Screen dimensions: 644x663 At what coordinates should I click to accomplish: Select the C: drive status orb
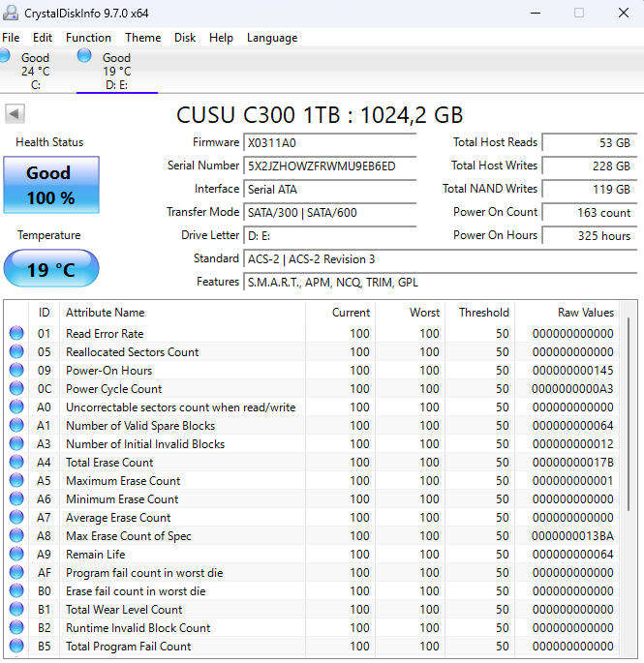(x=5, y=56)
